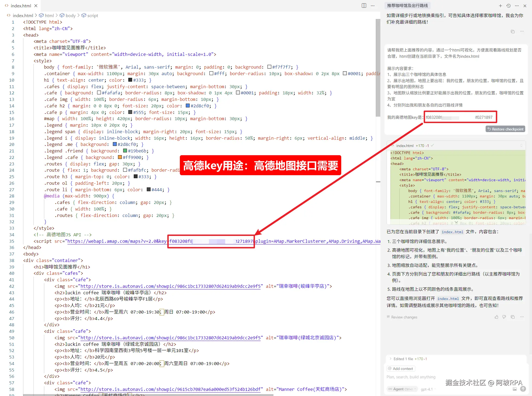
Task: Select '推荐咖啡馆及出行路线' chat tab
Action: tap(407, 6)
